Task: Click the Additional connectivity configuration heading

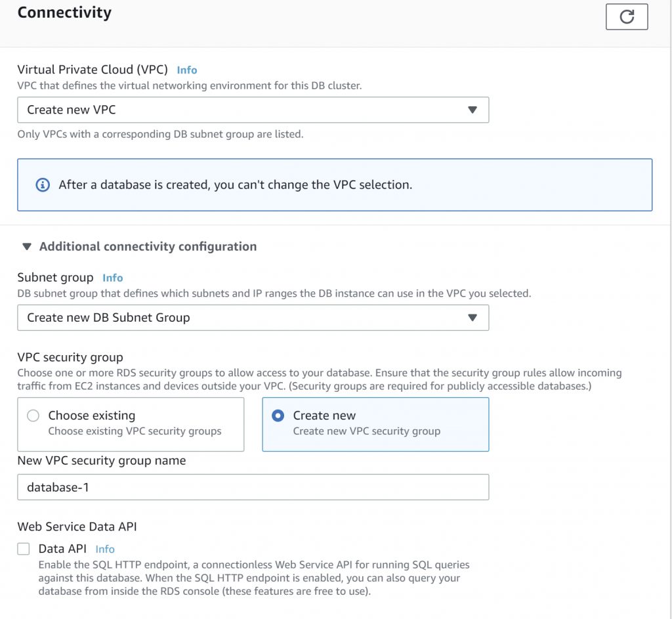Action: [x=148, y=247]
